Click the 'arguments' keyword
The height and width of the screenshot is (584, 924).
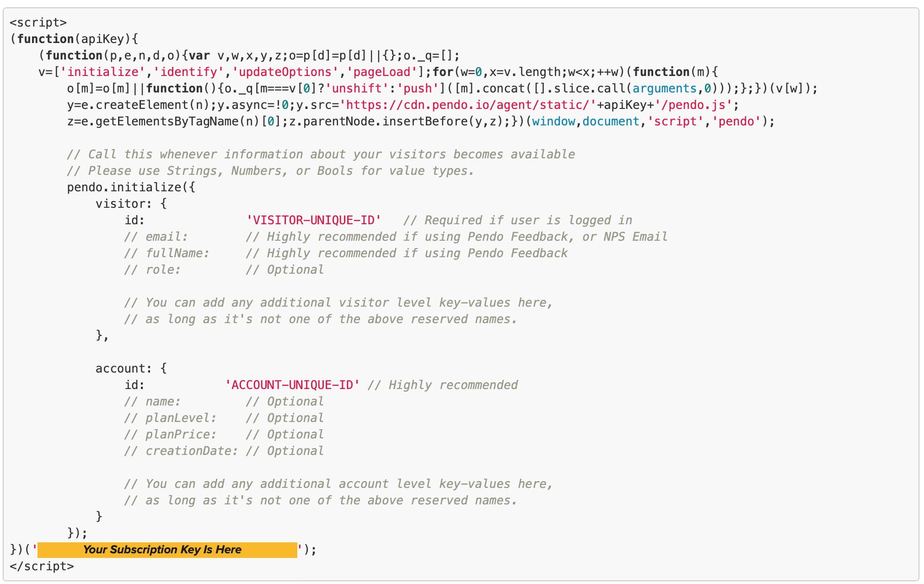[x=665, y=88]
